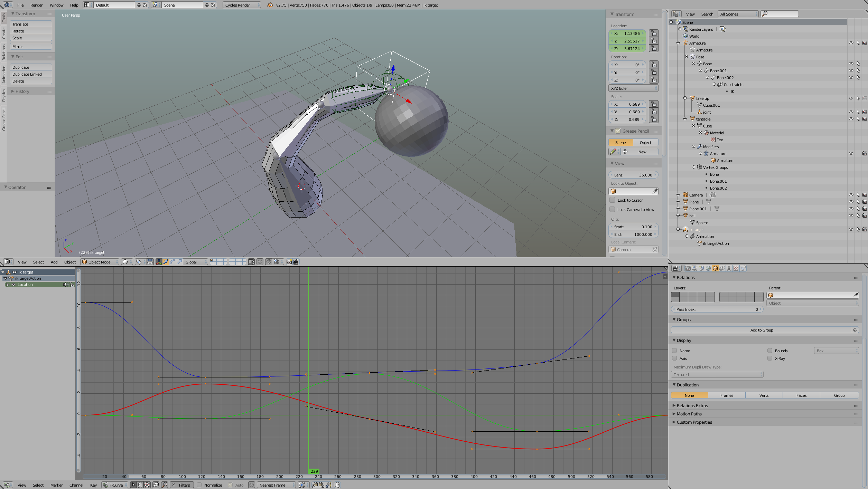
Task: Open Cycles Render engine dropdown
Action: pyautogui.click(x=242, y=5)
